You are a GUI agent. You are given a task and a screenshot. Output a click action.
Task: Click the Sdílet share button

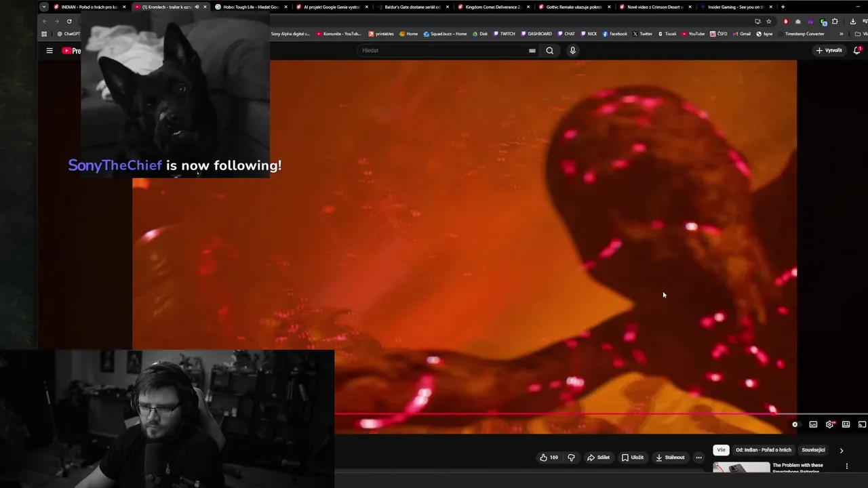click(598, 457)
